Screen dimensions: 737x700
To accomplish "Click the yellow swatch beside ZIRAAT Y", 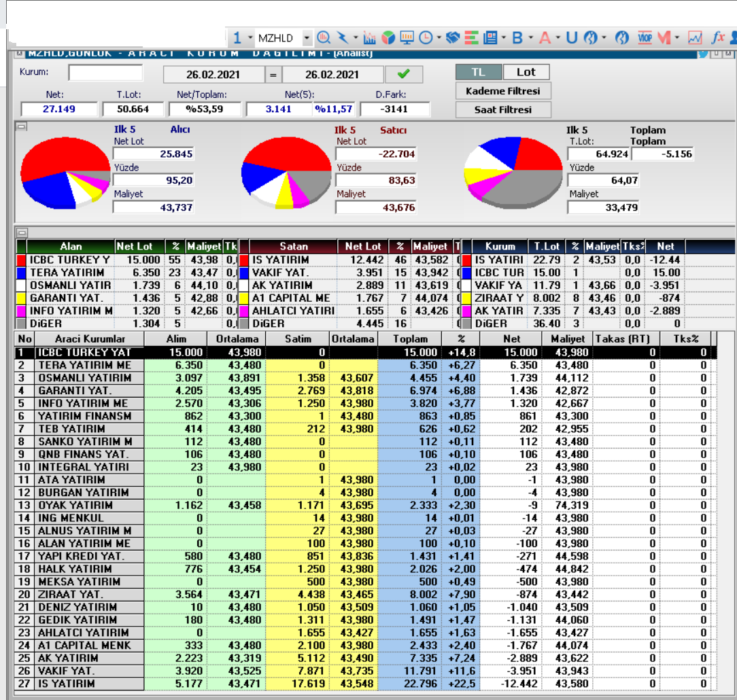I will coord(466,298).
